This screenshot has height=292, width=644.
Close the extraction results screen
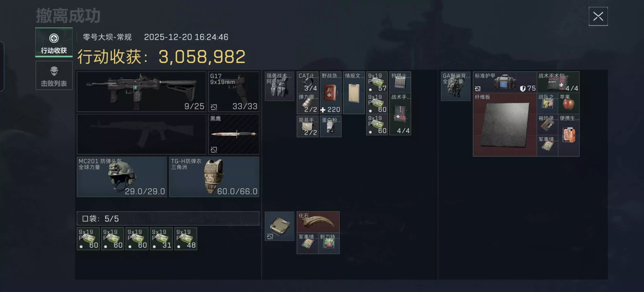point(598,16)
